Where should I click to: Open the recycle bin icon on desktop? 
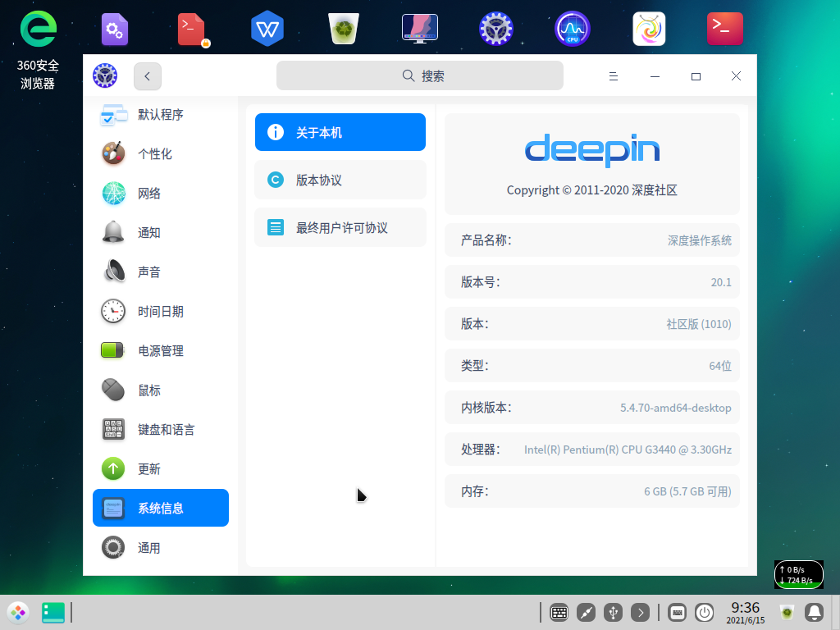coord(342,30)
